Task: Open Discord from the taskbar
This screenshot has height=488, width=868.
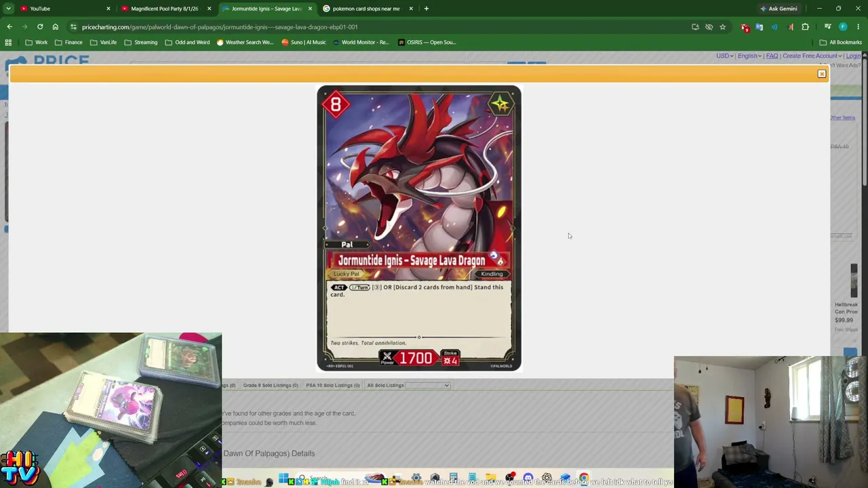Action: click(x=528, y=479)
